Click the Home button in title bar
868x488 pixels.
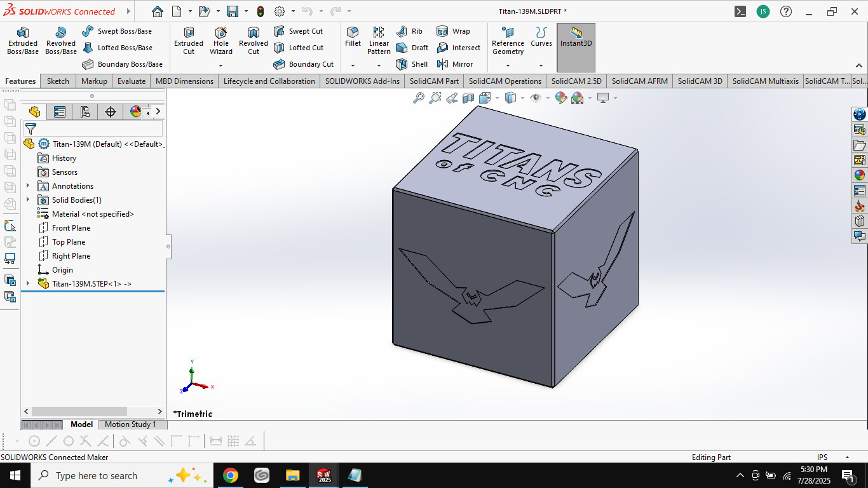click(x=158, y=11)
